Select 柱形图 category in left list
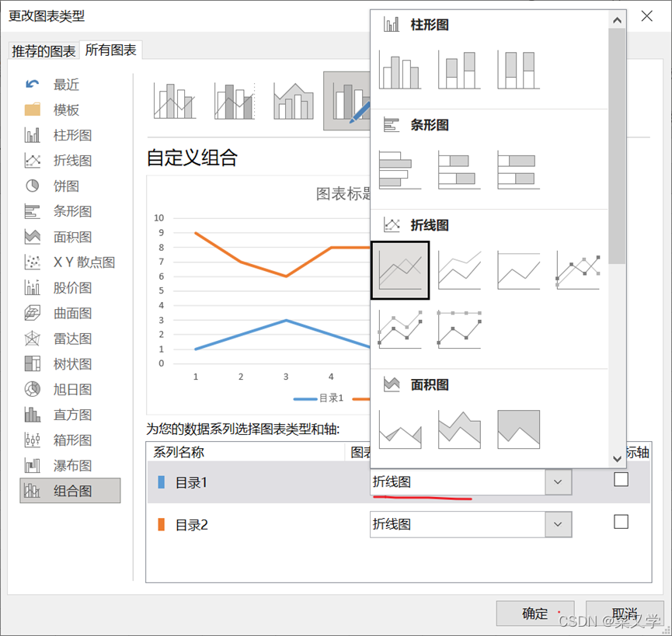Viewport: 672px width, 636px height. (70, 135)
